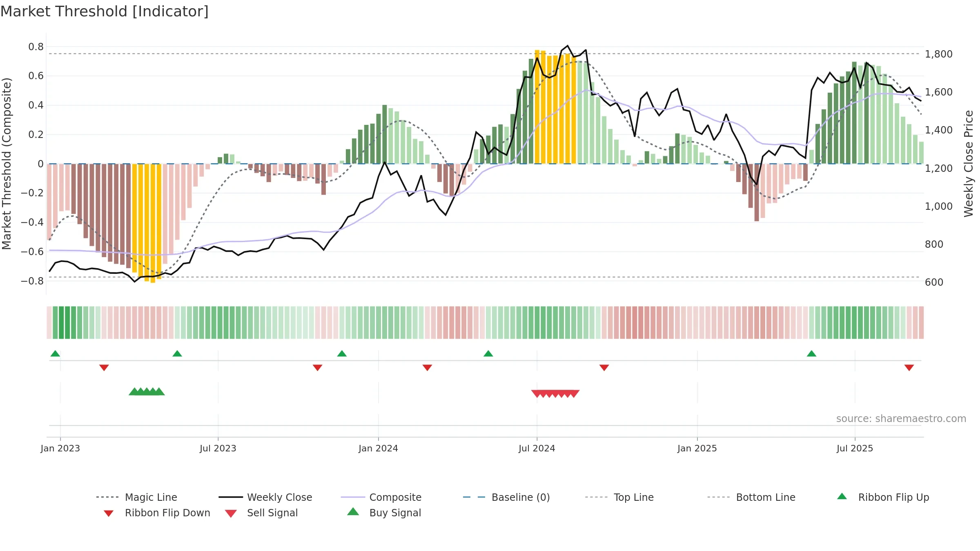Click the 1,000 tick on the right axis
The image size is (980, 551).
[938, 206]
